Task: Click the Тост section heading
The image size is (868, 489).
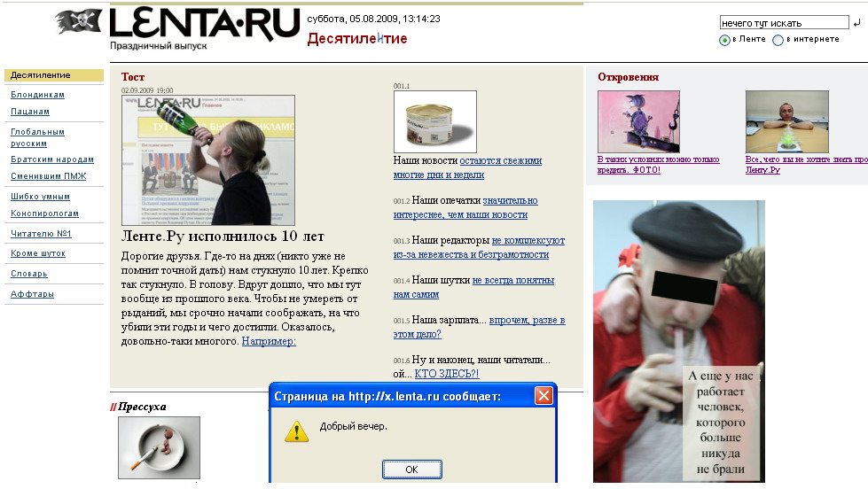Action: pyautogui.click(x=133, y=77)
